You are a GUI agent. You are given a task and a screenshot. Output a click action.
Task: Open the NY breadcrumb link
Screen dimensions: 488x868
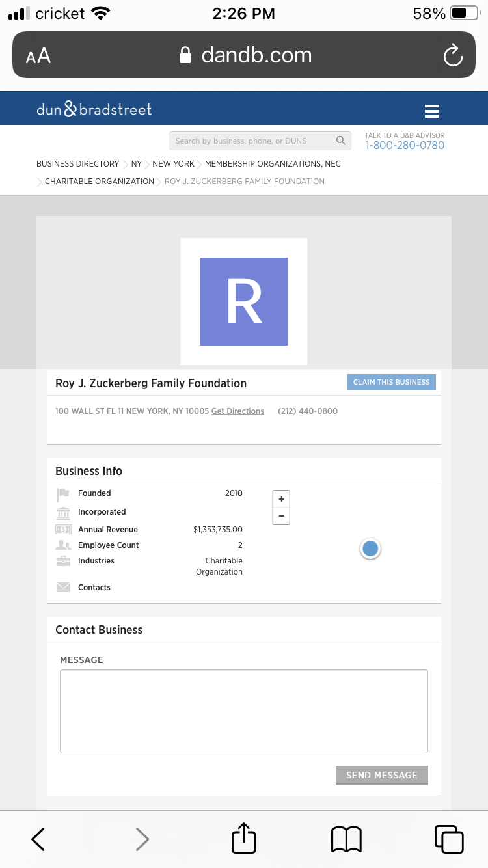point(137,164)
